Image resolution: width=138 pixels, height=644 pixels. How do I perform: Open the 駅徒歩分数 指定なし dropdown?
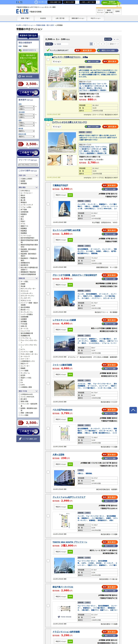[27, 137]
